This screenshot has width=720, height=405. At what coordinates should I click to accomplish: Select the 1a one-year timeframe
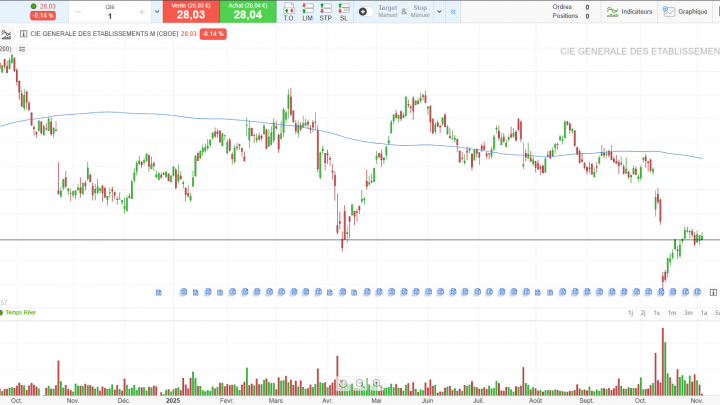coord(704,313)
